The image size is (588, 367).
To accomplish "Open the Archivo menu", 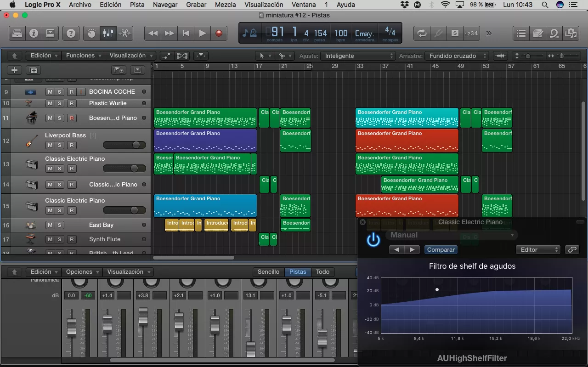I will (80, 5).
